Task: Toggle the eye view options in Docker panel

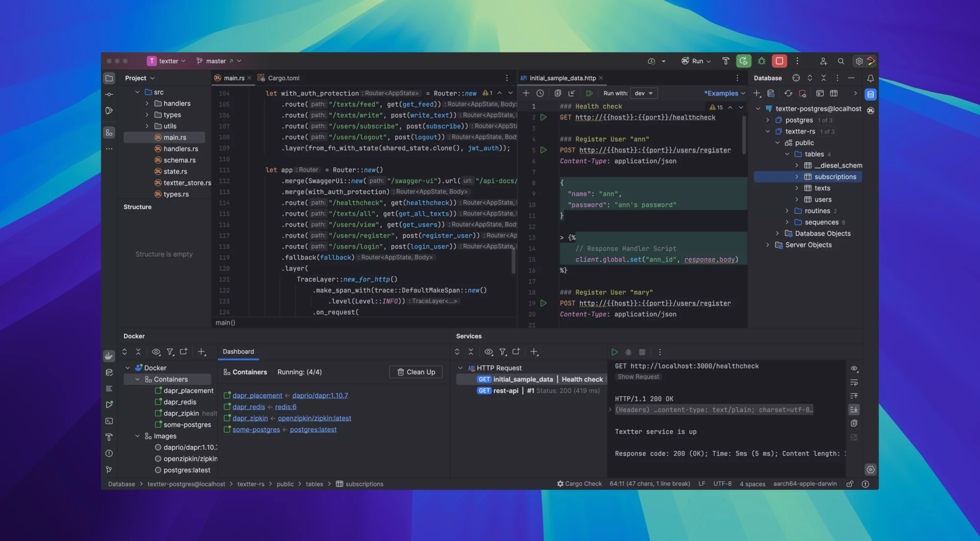Action: pyautogui.click(x=156, y=352)
